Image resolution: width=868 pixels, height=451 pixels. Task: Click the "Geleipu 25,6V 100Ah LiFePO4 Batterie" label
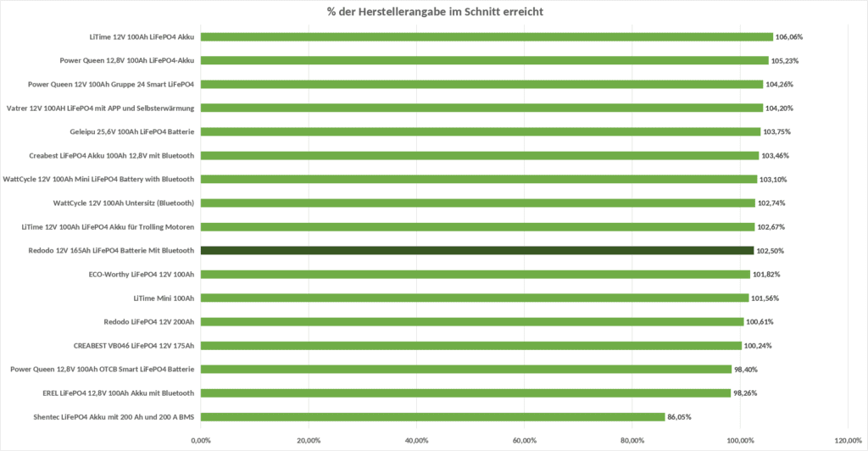click(132, 132)
